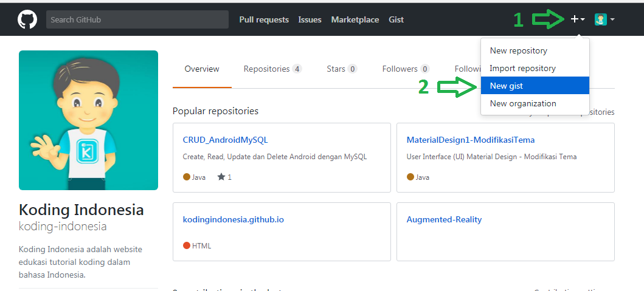Select New gist menu item

click(x=535, y=86)
